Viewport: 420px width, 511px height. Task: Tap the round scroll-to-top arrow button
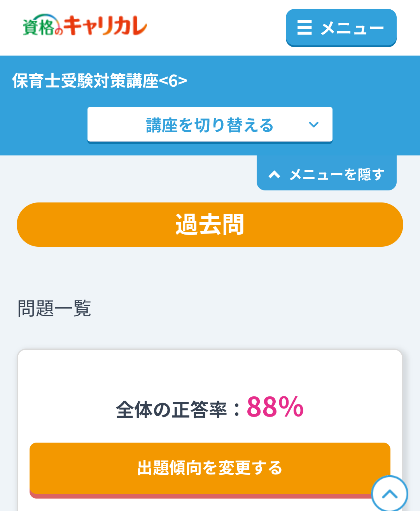[x=389, y=494]
